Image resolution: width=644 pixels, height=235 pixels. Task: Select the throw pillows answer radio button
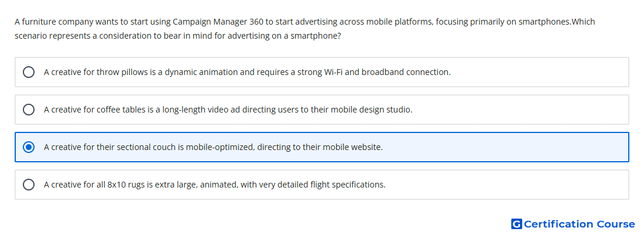click(29, 72)
